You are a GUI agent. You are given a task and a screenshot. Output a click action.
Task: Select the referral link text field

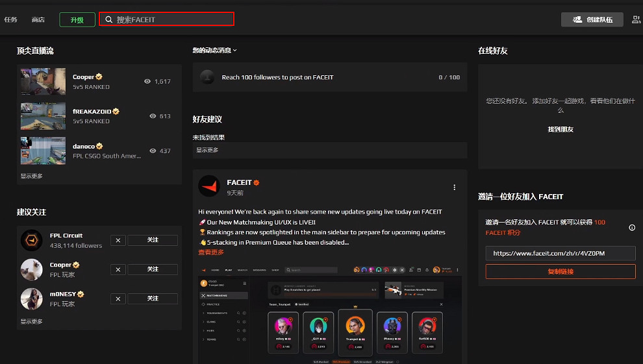pos(561,254)
